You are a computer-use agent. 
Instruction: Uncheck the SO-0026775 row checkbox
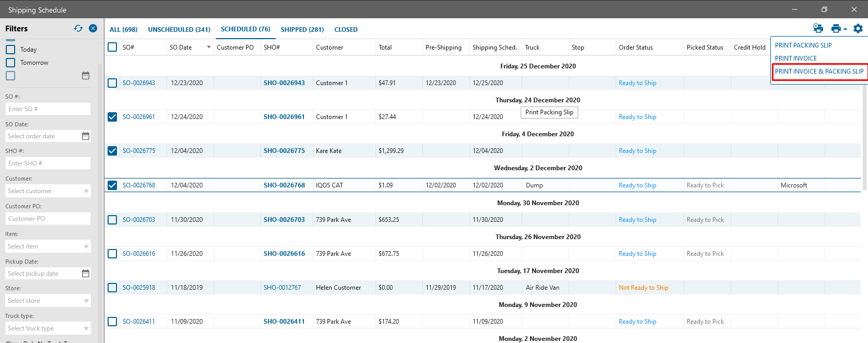[x=112, y=151]
